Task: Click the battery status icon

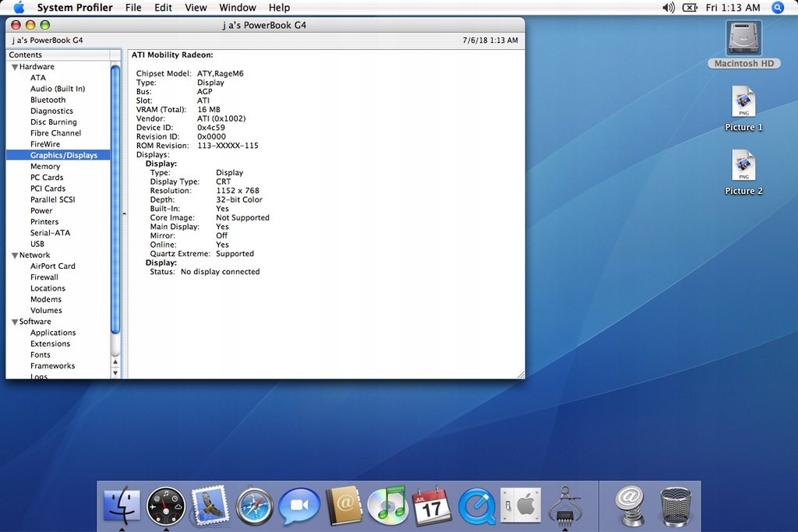Action: tap(690, 8)
